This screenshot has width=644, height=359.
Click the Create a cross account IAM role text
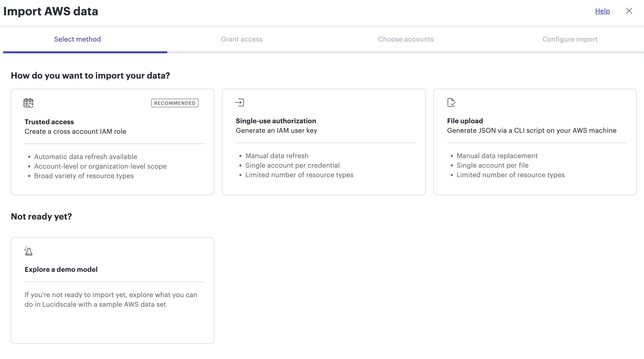point(75,131)
